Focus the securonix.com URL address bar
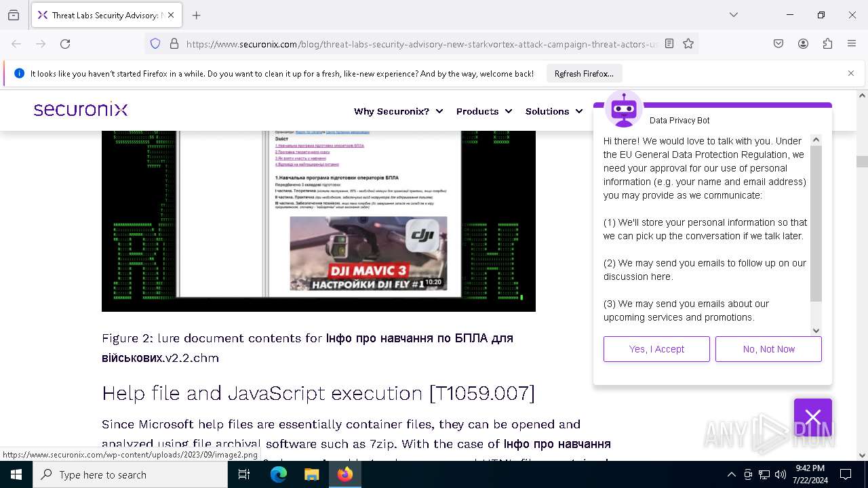 pyautogui.click(x=422, y=44)
